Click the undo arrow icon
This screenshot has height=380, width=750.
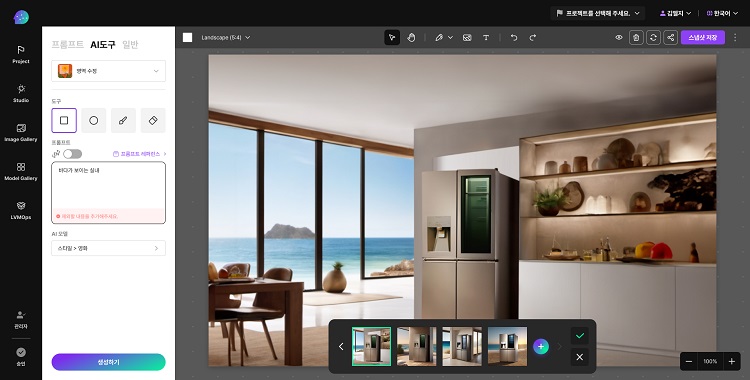coord(514,37)
